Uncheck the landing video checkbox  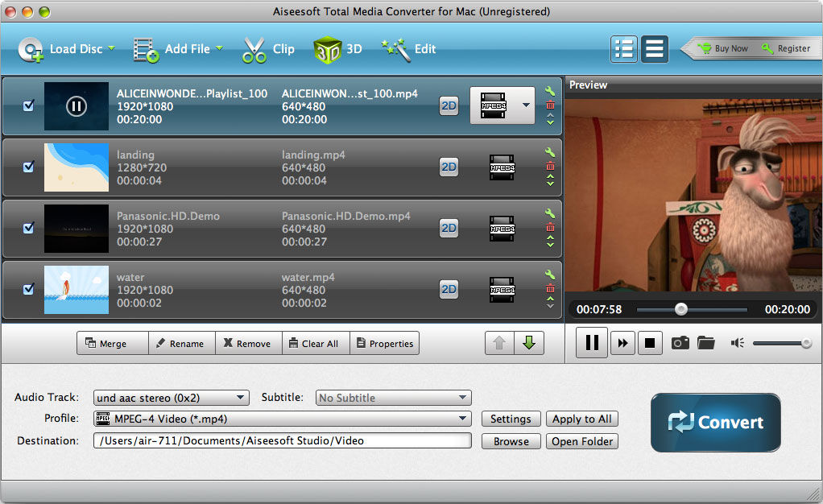coord(29,167)
